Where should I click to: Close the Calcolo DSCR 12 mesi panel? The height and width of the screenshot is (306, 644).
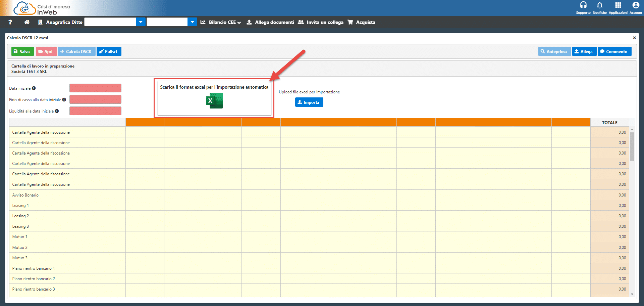[x=634, y=38]
